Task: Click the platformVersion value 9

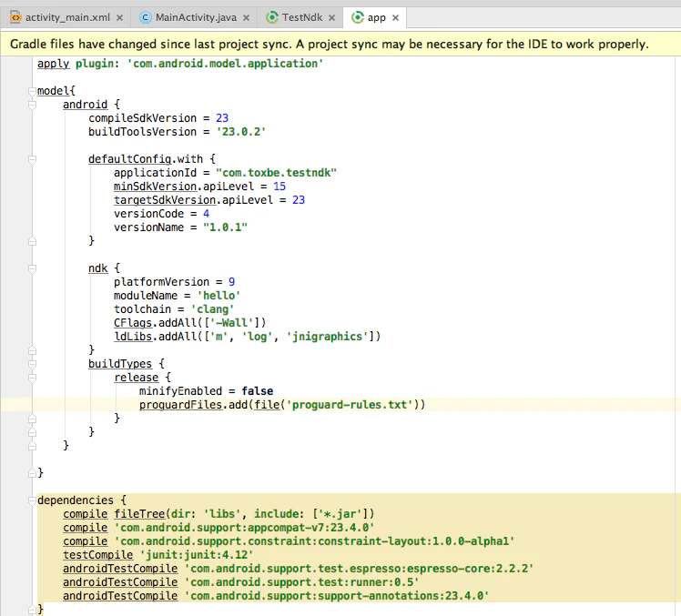Action: point(231,282)
